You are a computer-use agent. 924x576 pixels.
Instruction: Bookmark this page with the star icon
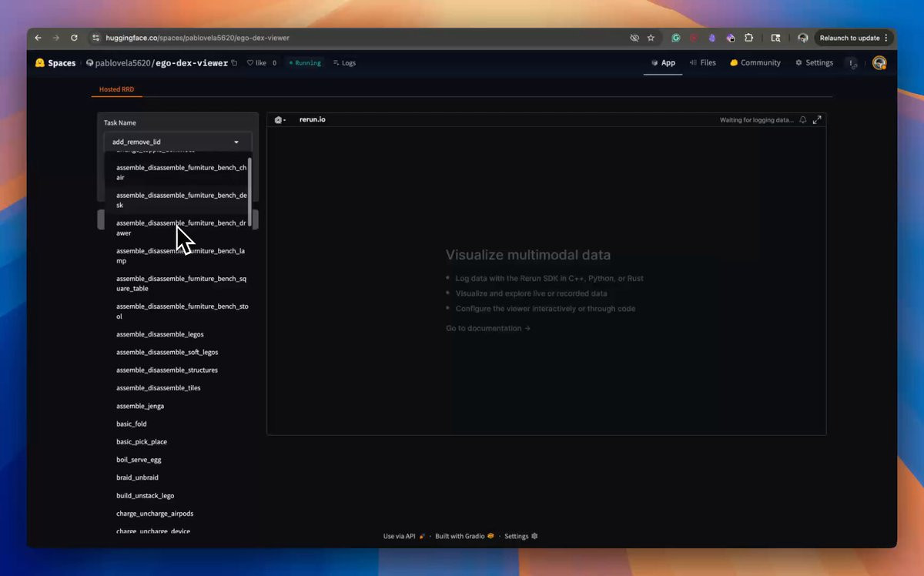coord(651,38)
